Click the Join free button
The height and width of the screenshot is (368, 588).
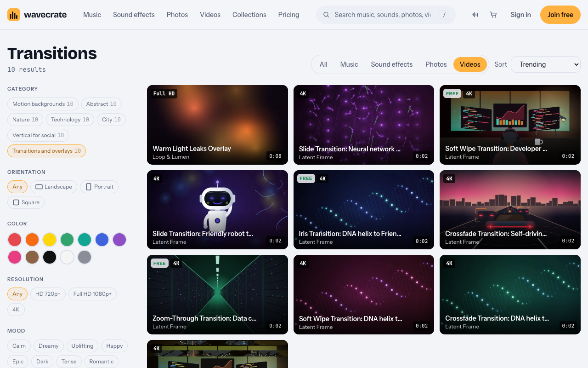[560, 15]
